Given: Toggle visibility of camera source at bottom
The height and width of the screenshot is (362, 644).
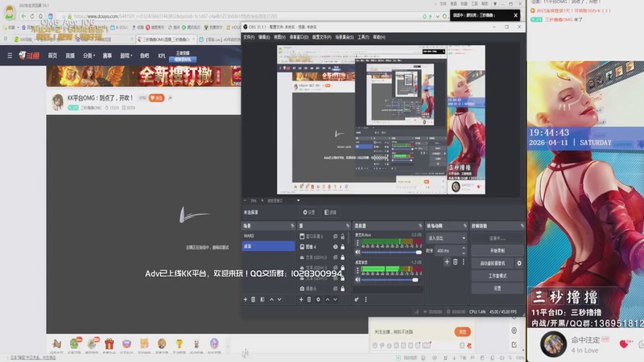Looking at the screenshot, I should click(x=335, y=289).
